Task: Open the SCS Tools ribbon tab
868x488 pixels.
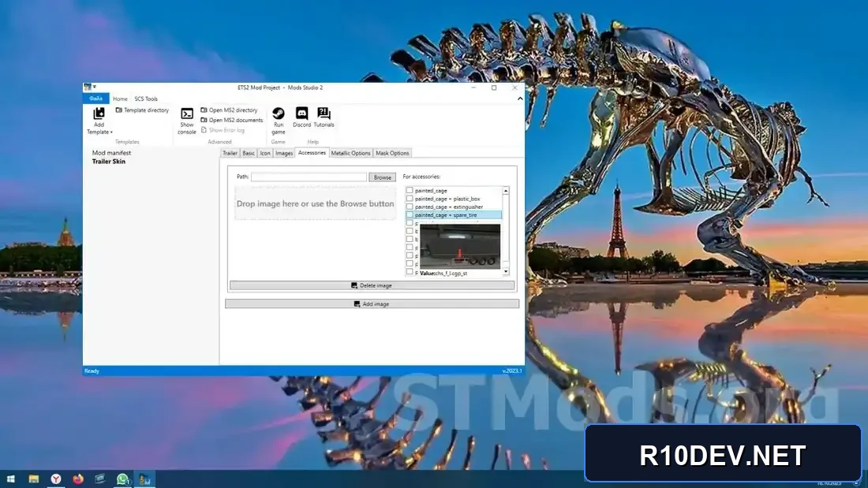Action: pos(146,99)
